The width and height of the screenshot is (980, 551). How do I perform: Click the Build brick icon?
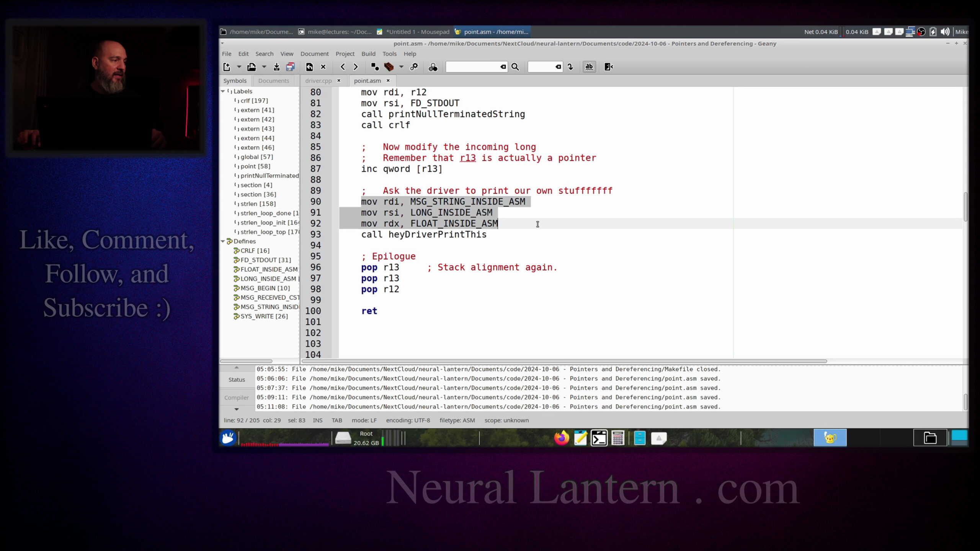tap(389, 67)
